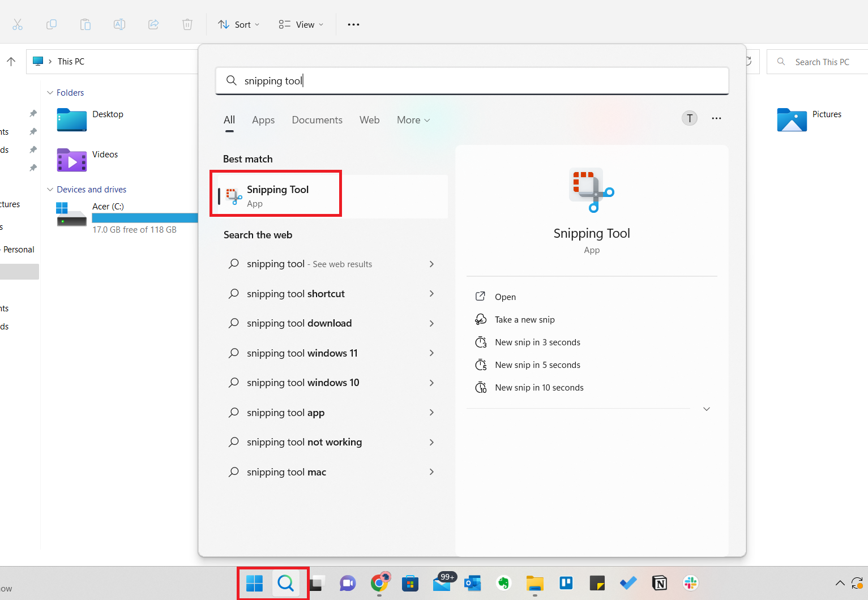The height and width of the screenshot is (600, 868).
Task: Click the Delete trash icon in File Explorer
Action: point(187,24)
